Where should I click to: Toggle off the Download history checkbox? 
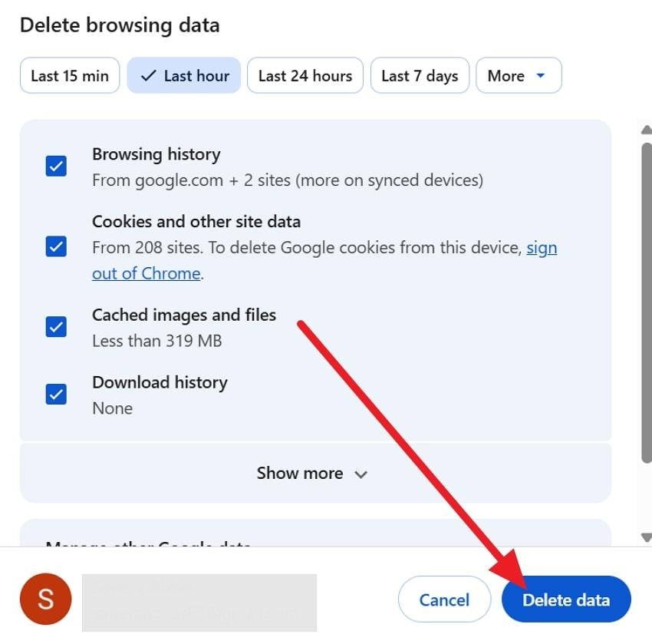(x=55, y=393)
